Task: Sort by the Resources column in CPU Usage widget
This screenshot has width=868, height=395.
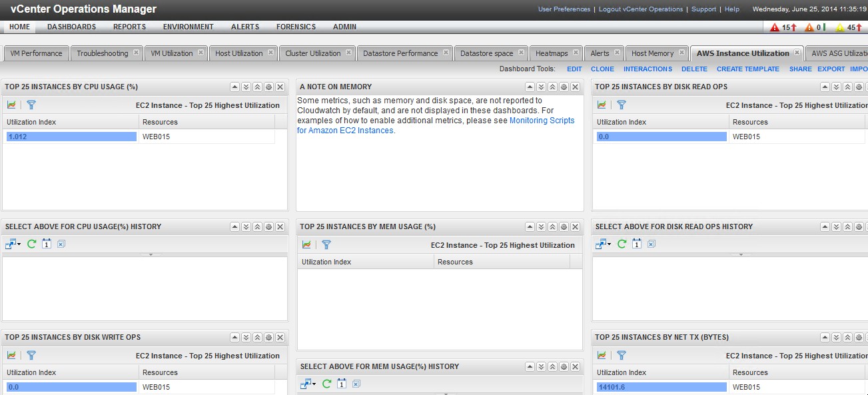Action: pyautogui.click(x=207, y=122)
